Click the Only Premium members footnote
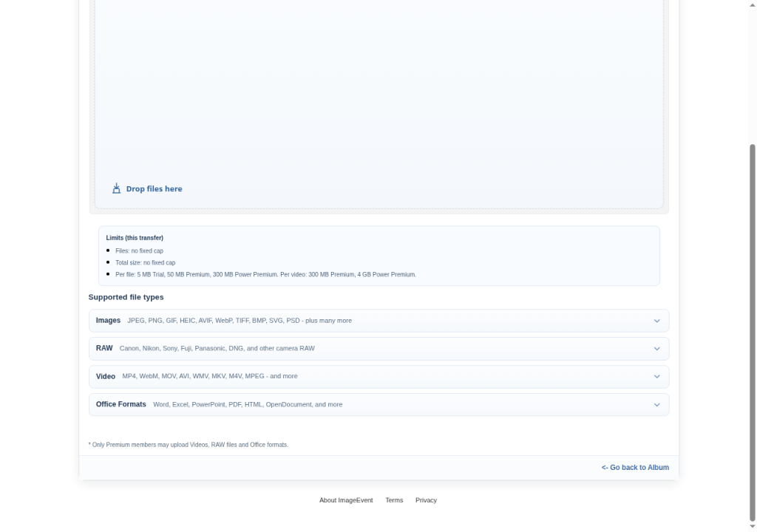The width and height of the screenshot is (757, 532). 189,445
